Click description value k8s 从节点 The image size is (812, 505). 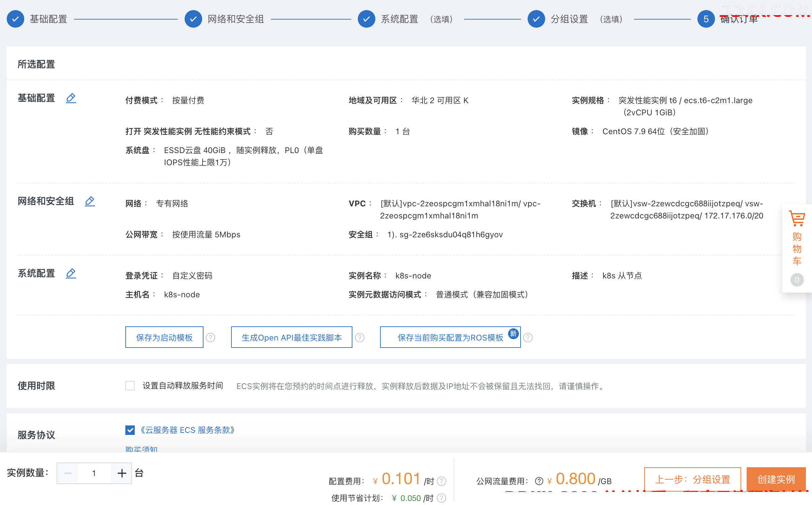(622, 276)
